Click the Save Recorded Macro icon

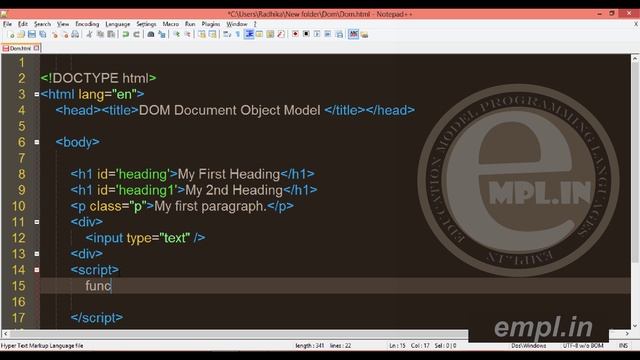click(x=339, y=35)
